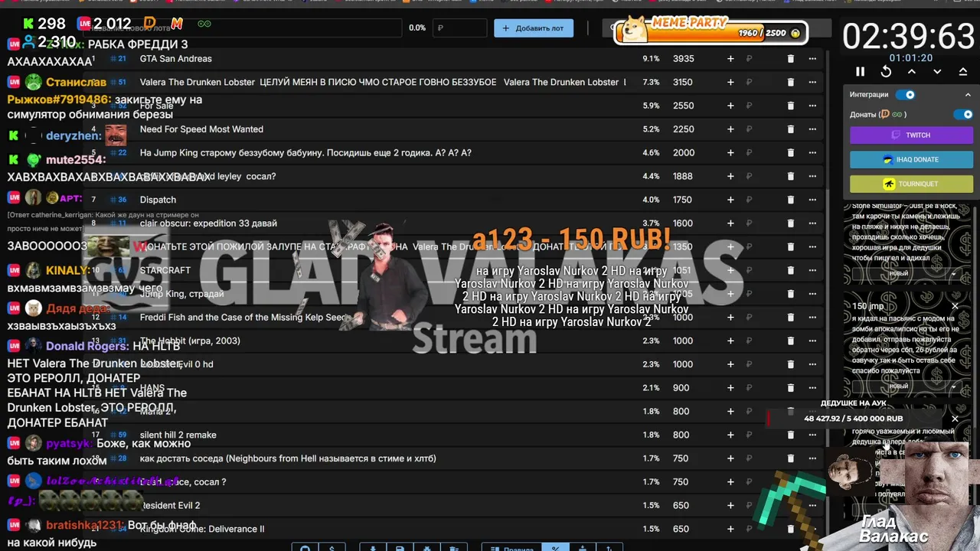Add amount to clair obscur expedition 33

click(x=730, y=223)
